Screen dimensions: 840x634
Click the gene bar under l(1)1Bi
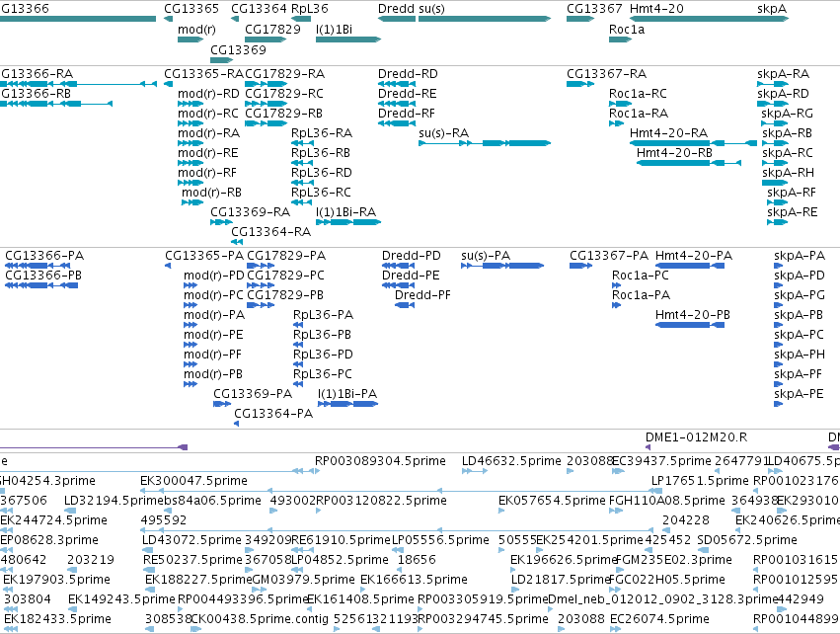(348, 40)
